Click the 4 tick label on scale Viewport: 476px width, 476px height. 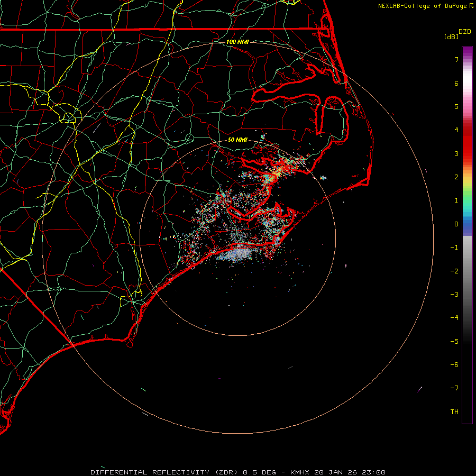point(456,130)
